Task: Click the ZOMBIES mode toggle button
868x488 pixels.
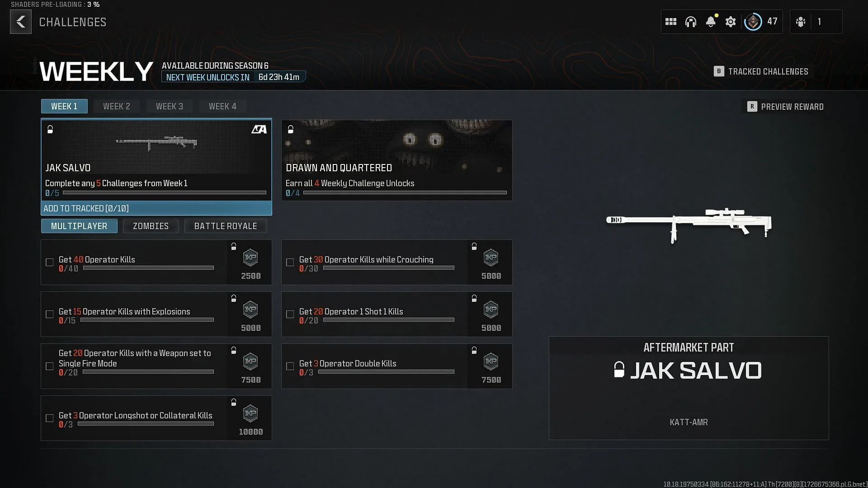Action: pos(150,226)
